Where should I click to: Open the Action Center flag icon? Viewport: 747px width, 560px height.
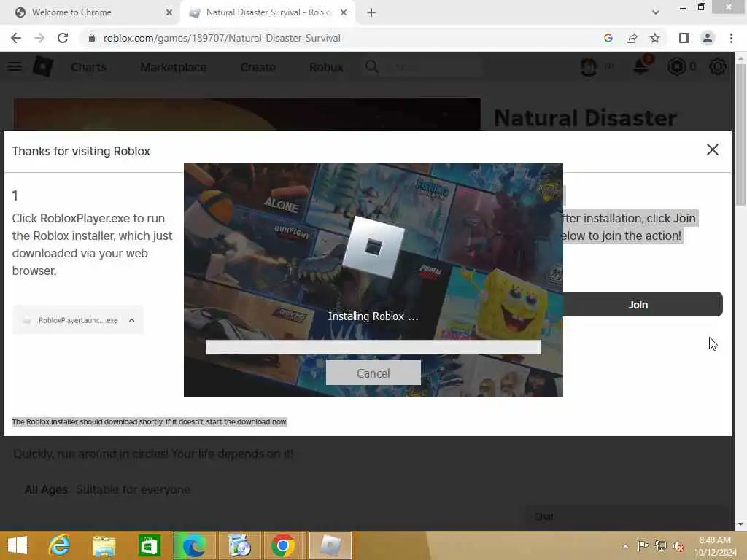click(x=643, y=545)
